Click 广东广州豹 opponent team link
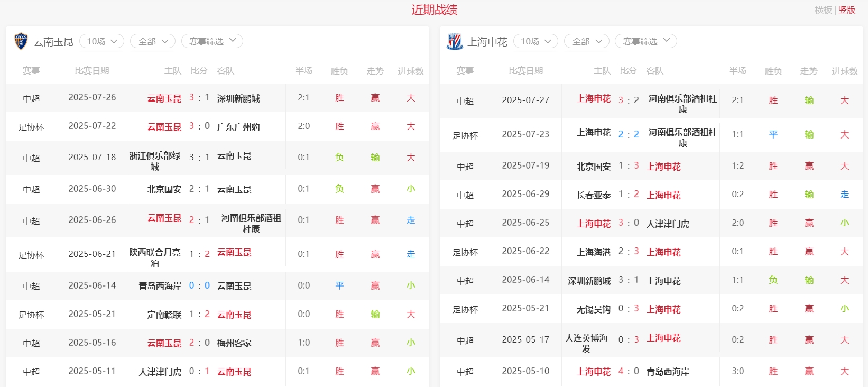 pos(238,127)
